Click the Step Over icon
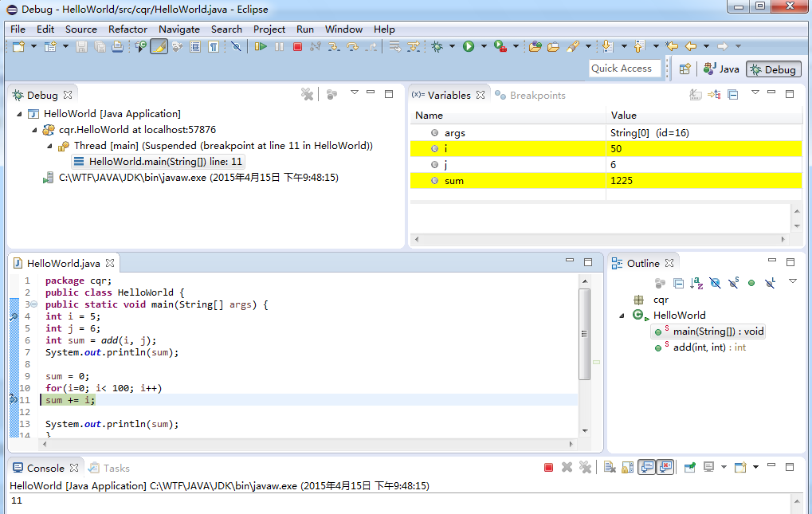Image resolution: width=812 pixels, height=514 pixels. tap(352, 46)
